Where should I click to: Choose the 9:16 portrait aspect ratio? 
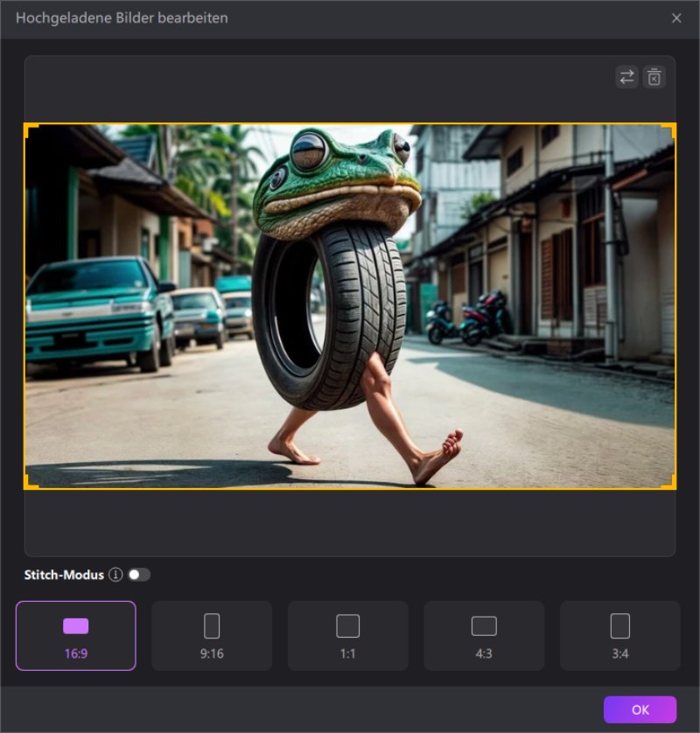[212, 635]
